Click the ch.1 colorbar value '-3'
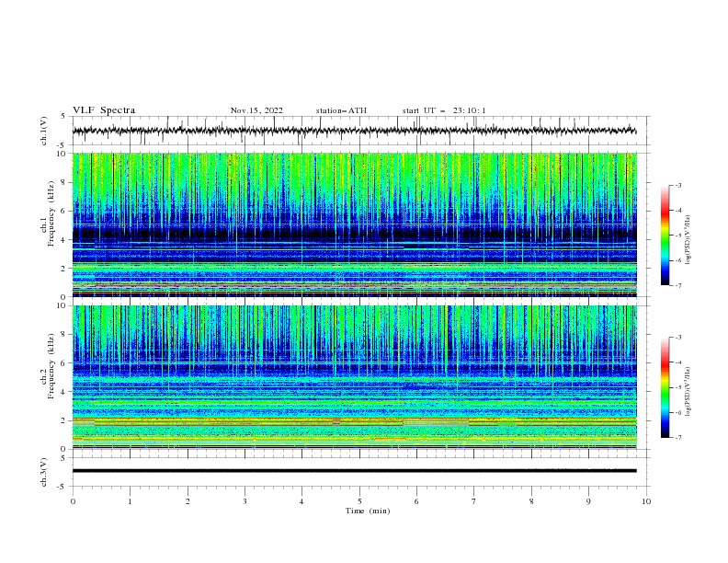 [x=678, y=185]
